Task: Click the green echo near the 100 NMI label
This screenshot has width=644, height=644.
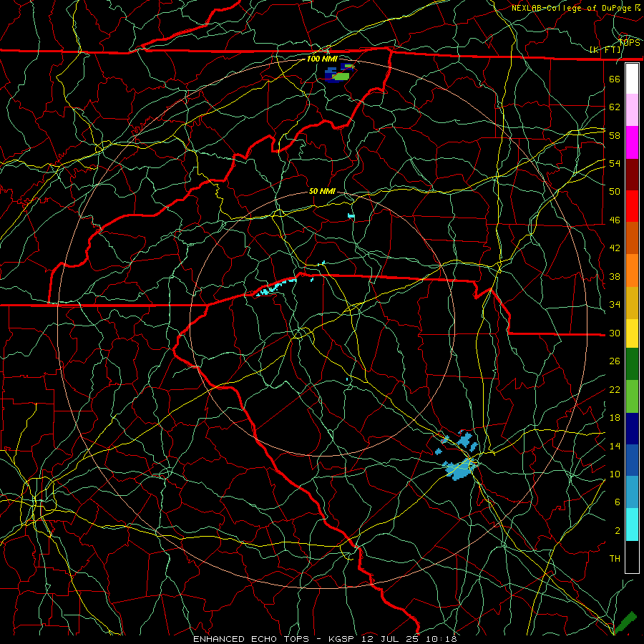Action: 341,76
